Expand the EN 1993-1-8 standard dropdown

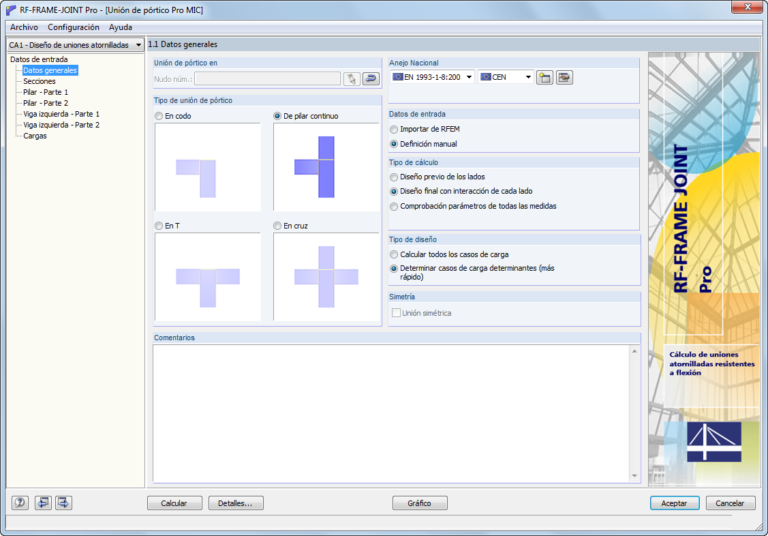click(432, 77)
